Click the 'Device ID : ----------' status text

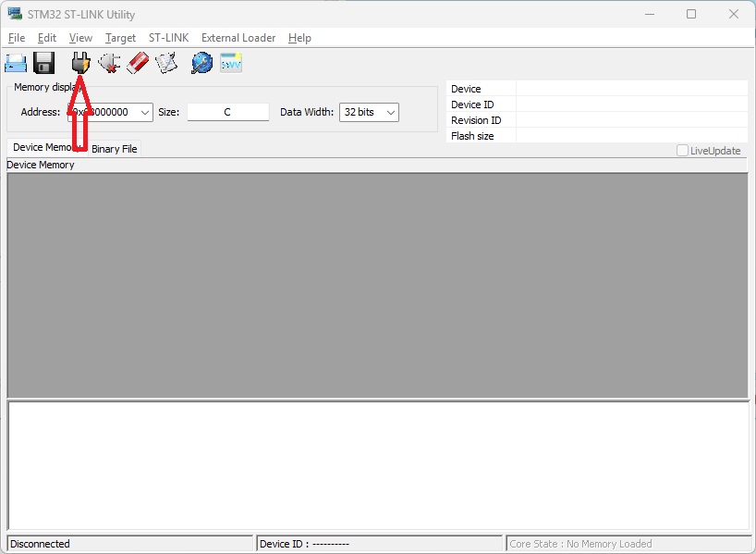point(304,544)
